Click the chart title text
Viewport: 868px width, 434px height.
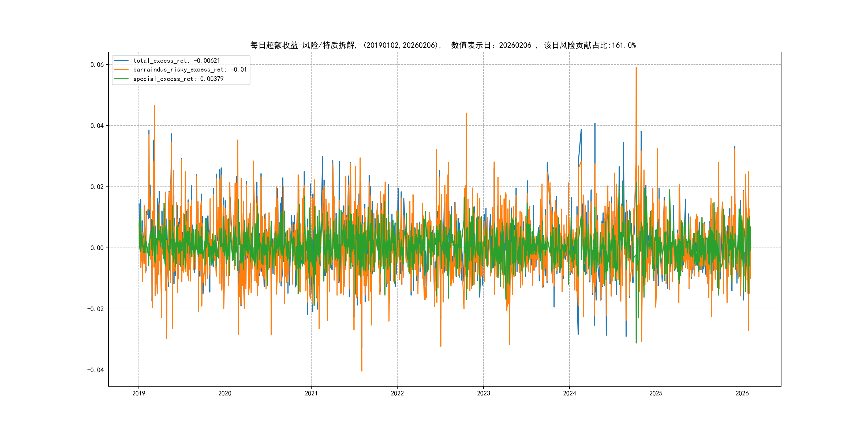point(443,45)
